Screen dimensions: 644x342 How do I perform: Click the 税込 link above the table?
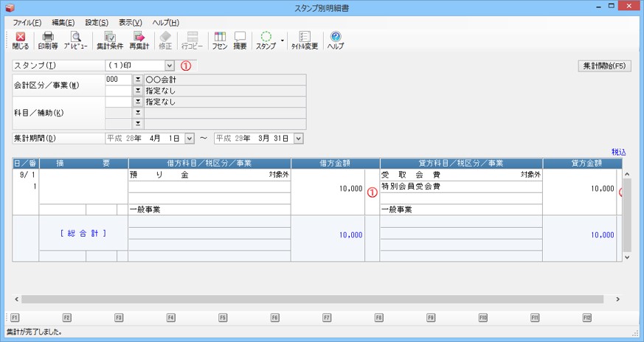click(x=618, y=152)
